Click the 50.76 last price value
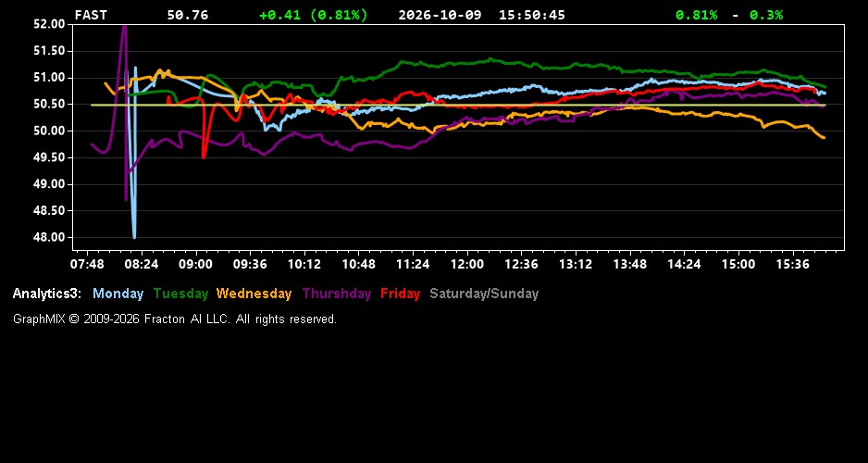868x463 pixels. click(188, 15)
